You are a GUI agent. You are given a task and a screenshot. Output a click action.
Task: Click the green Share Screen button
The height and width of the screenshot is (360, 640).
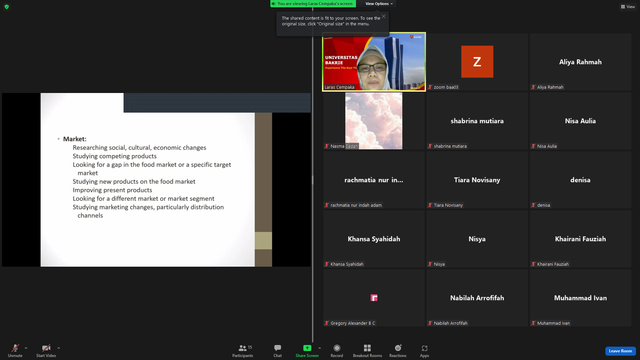[307, 350]
